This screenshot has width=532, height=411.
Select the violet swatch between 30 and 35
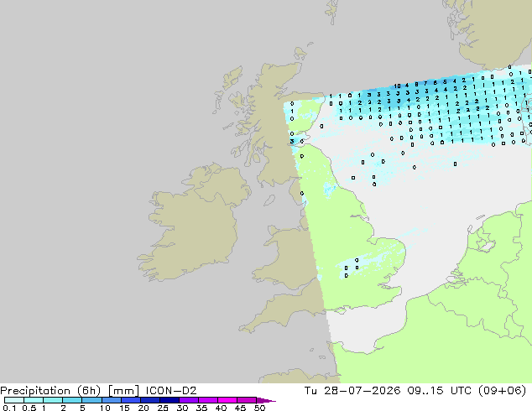pos(188,400)
